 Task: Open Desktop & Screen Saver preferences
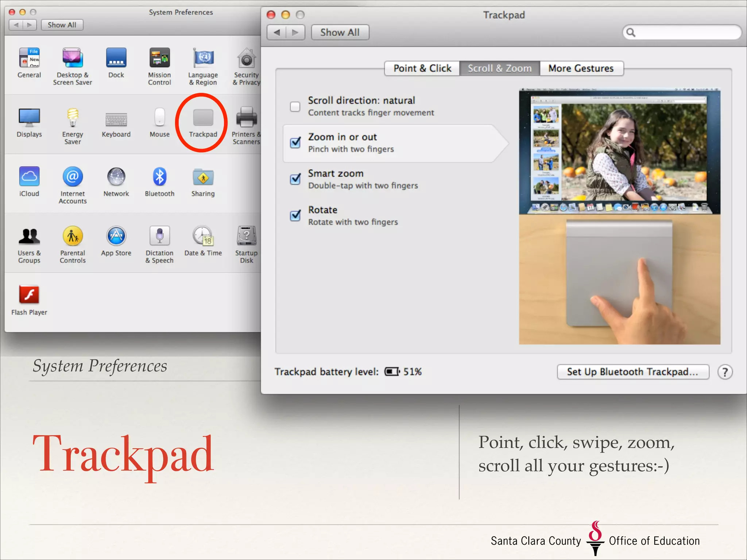click(x=73, y=58)
